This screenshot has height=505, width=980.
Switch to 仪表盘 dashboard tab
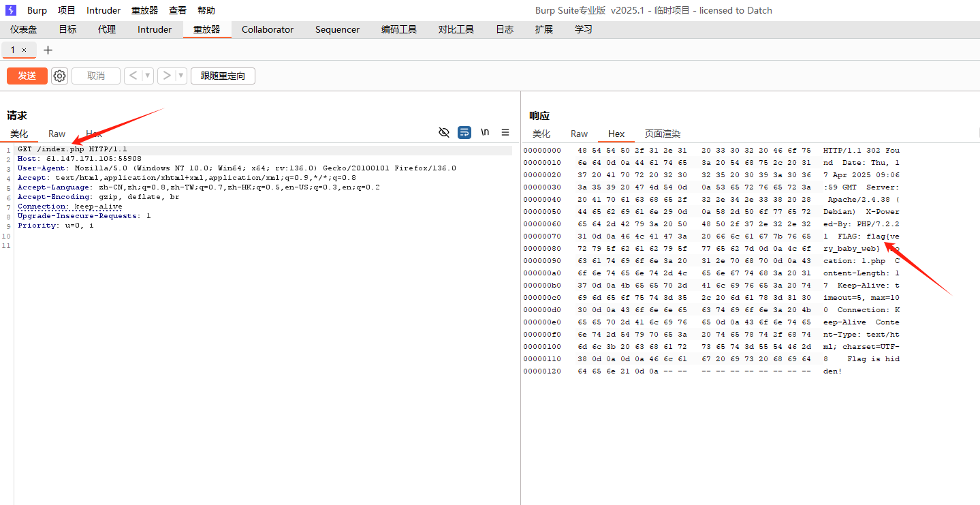(x=24, y=29)
